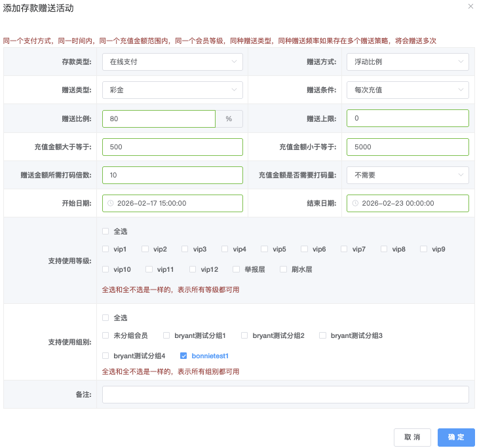477x448 pixels.
Task: Check the vip1 level checkbox
Action: (x=106, y=250)
